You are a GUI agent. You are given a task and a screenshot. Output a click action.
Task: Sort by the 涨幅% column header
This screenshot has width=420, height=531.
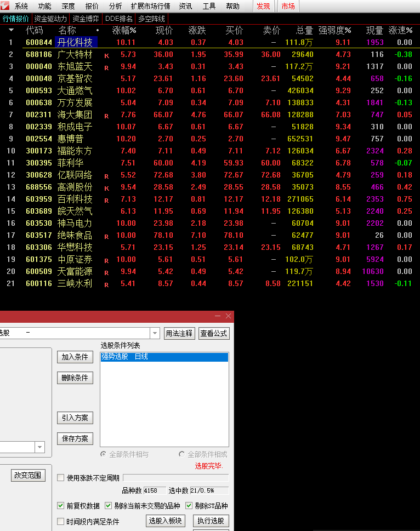(124, 31)
